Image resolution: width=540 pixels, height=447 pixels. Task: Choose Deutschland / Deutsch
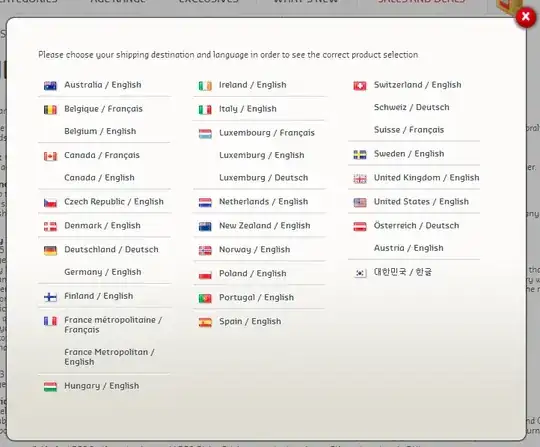pos(111,249)
